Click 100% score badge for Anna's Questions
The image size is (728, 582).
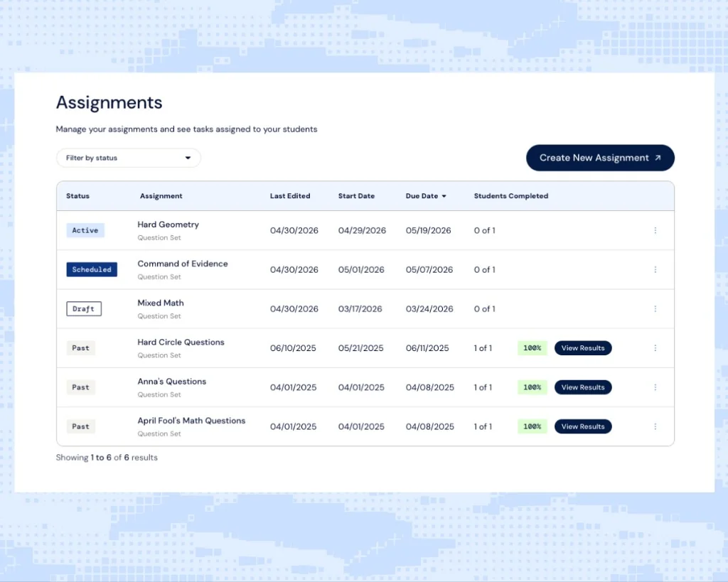tap(532, 387)
